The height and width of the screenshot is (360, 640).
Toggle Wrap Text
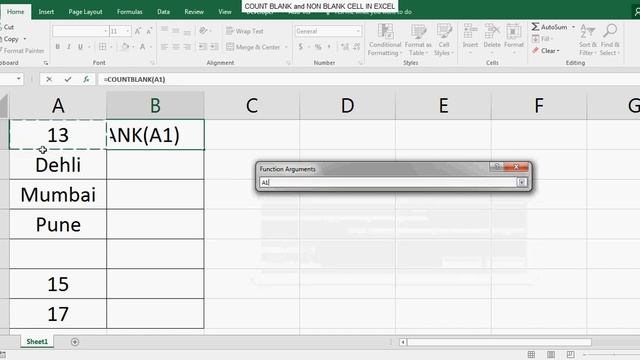click(244, 31)
